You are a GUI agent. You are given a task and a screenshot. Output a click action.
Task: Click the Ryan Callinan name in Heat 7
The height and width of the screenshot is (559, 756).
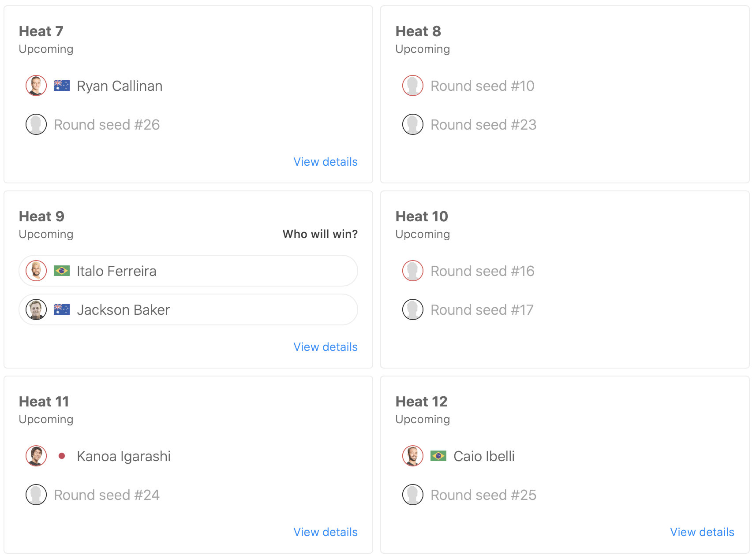120,86
